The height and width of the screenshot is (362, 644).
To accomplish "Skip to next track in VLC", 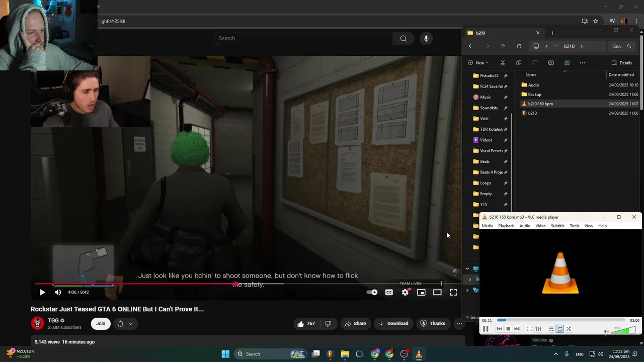I will click(517, 329).
